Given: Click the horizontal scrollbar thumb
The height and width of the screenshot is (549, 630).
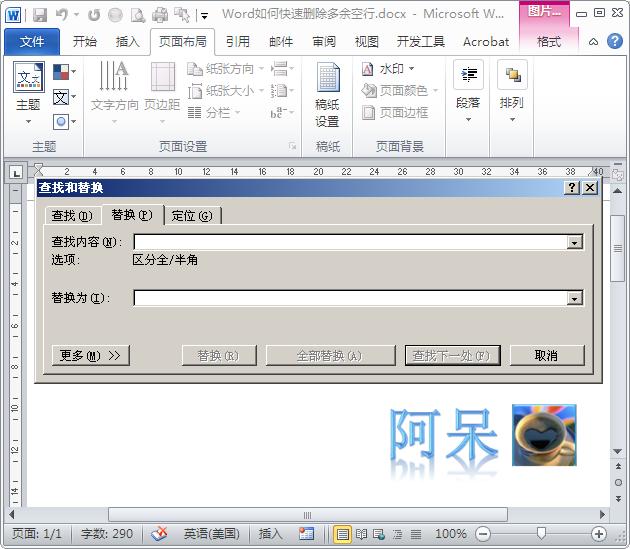Looking at the screenshot, I should point(308,515).
